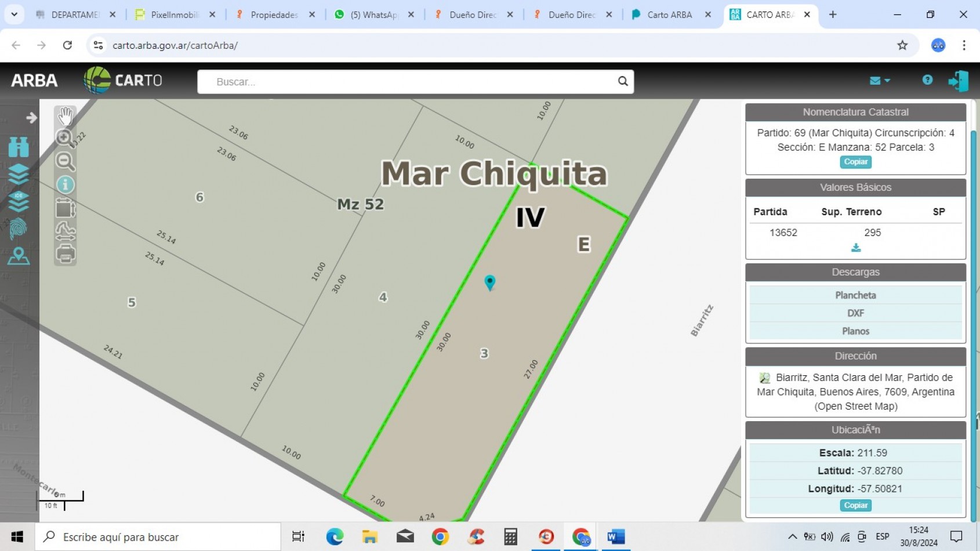Open the Windows Start menu

(x=17, y=536)
